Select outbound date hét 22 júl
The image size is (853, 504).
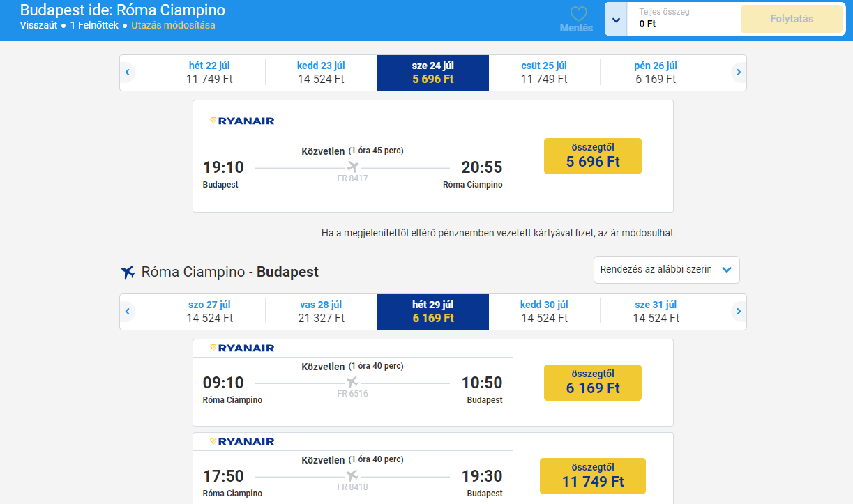[209, 72]
